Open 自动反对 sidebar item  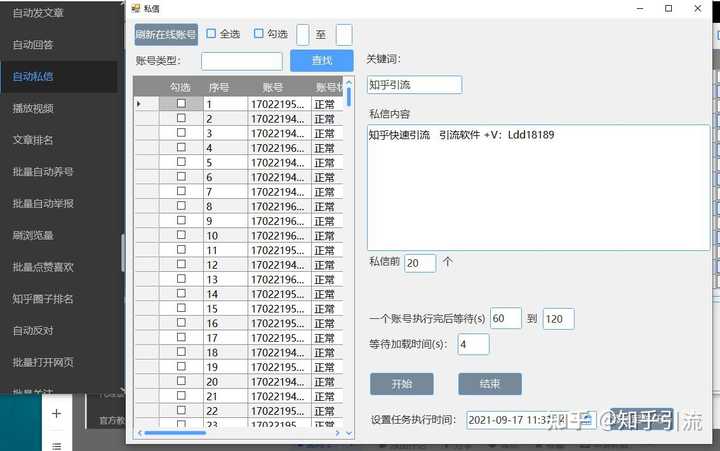coord(33,331)
